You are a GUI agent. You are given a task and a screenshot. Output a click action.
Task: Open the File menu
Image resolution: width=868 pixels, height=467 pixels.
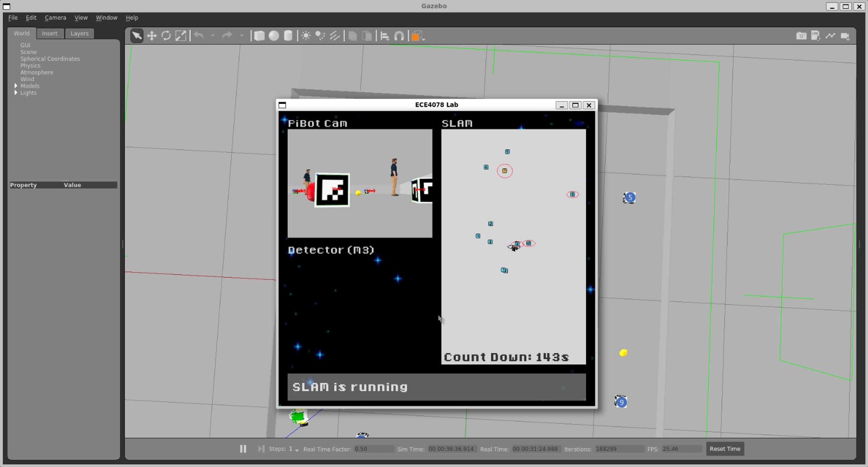(x=13, y=17)
